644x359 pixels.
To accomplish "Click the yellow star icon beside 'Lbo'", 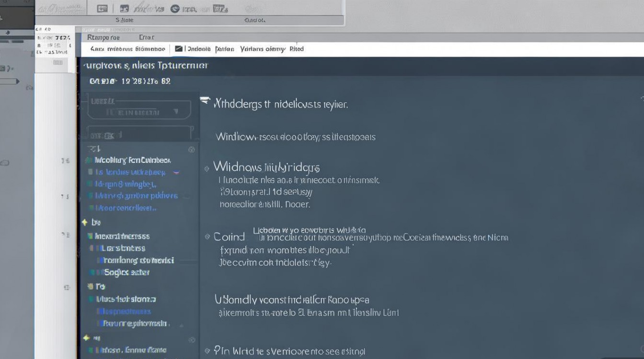I will (85, 222).
